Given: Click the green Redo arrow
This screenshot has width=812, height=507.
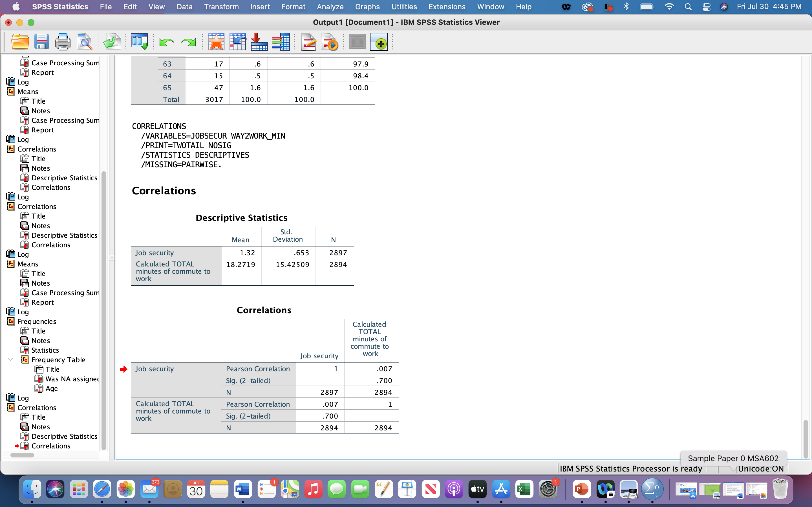Looking at the screenshot, I should [188, 43].
